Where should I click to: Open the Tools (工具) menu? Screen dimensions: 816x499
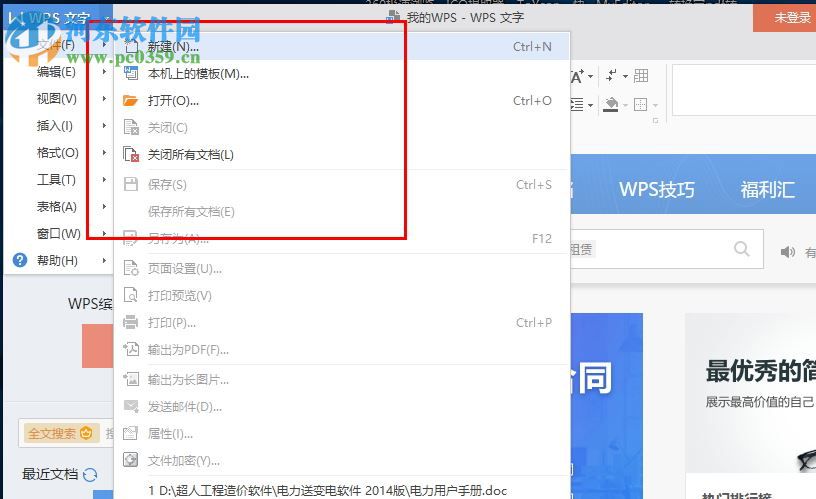point(58,180)
